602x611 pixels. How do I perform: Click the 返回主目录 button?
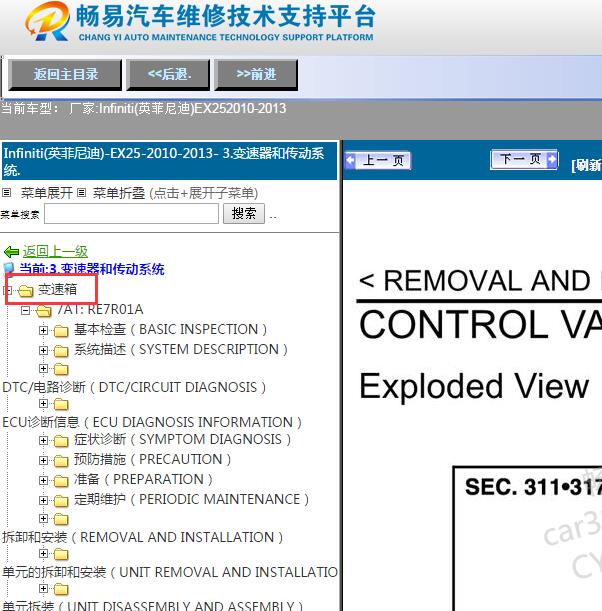(65, 74)
